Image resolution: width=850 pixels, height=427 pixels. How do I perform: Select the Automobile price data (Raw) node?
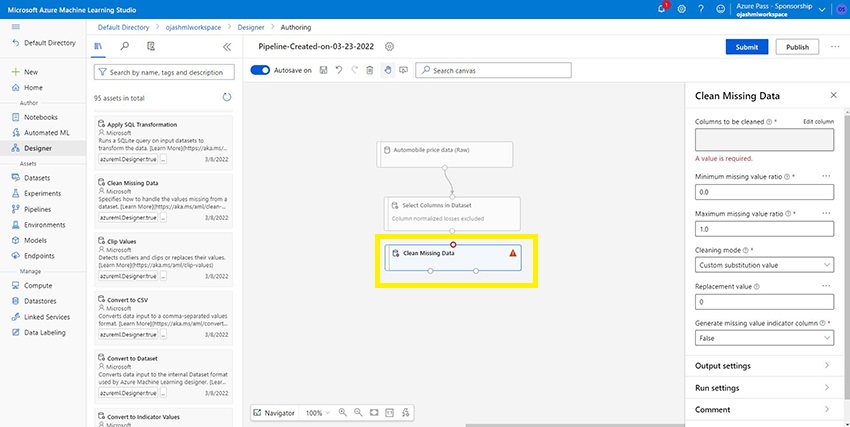click(445, 154)
